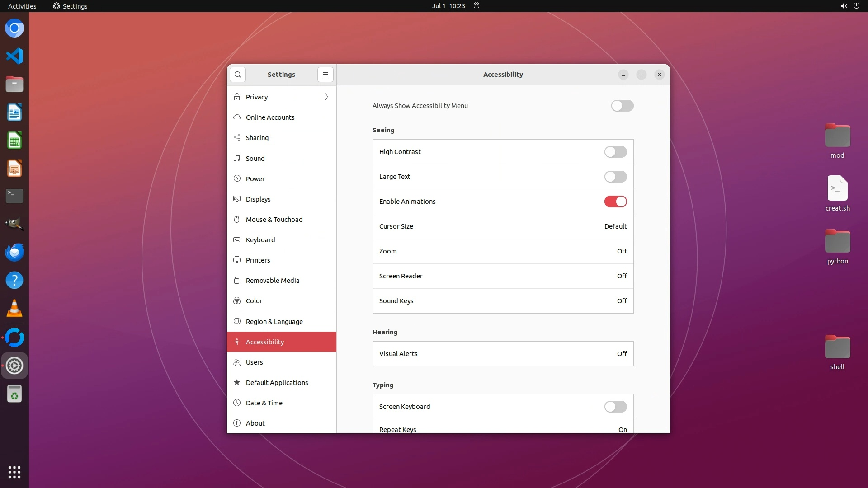Click Activities in top bar
The height and width of the screenshot is (488, 868).
click(22, 6)
